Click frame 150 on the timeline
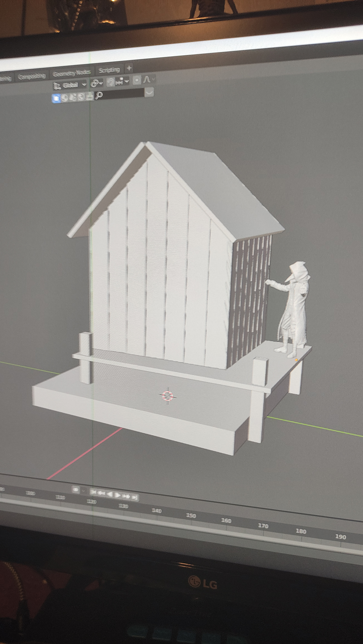 point(191,516)
